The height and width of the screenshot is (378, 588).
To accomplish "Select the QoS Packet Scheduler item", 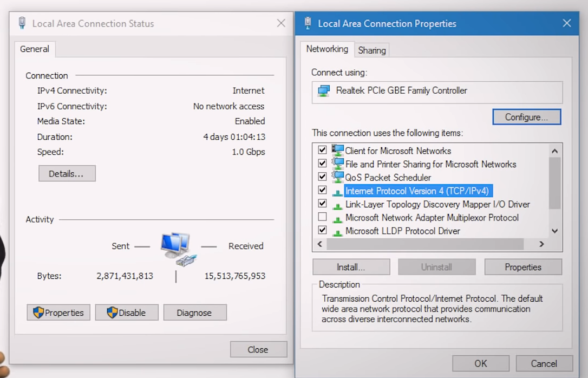I will coord(388,178).
